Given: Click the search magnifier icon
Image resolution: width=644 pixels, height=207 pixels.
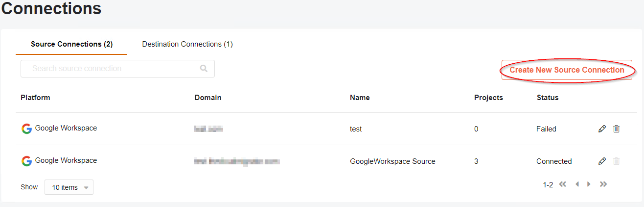Looking at the screenshot, I should (204, 69).
